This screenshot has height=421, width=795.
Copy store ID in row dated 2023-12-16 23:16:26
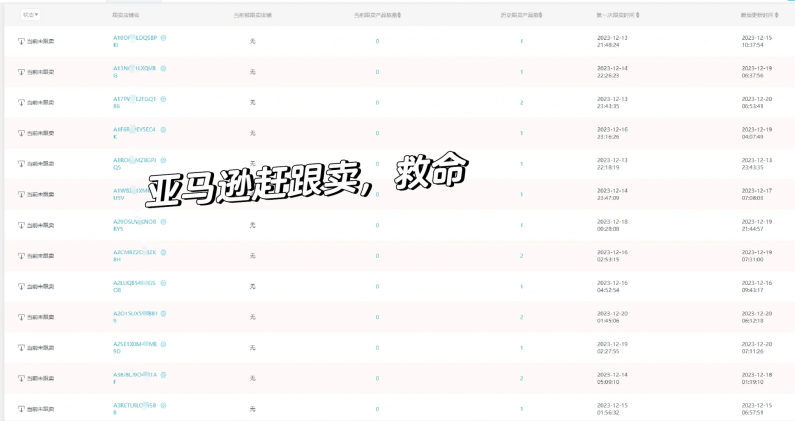(163, 129)
